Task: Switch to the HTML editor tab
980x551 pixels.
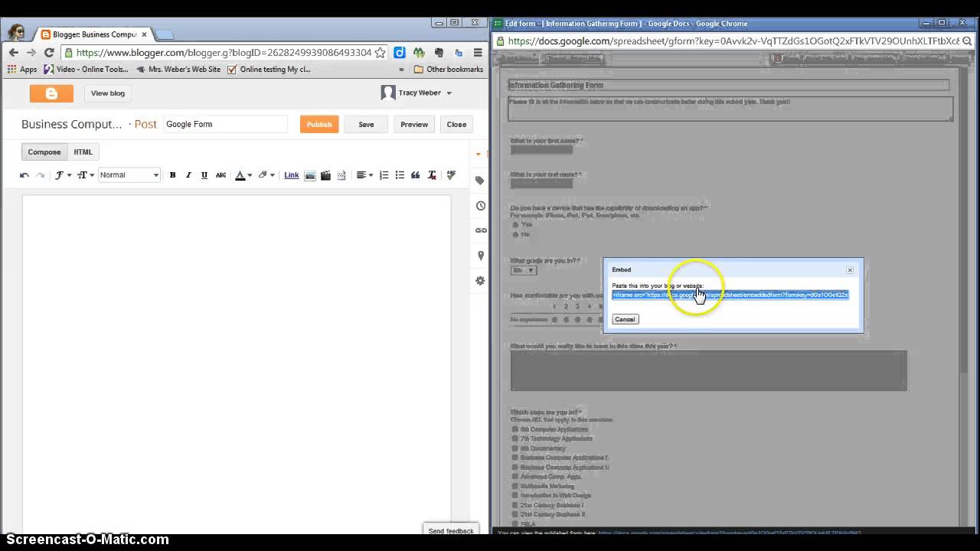Action: click(x=83, y=152)
